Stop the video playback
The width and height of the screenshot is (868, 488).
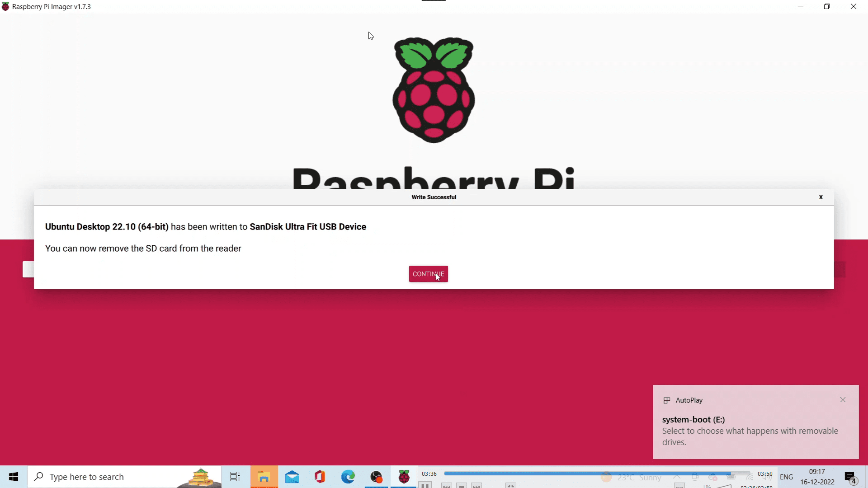point(462,486)
